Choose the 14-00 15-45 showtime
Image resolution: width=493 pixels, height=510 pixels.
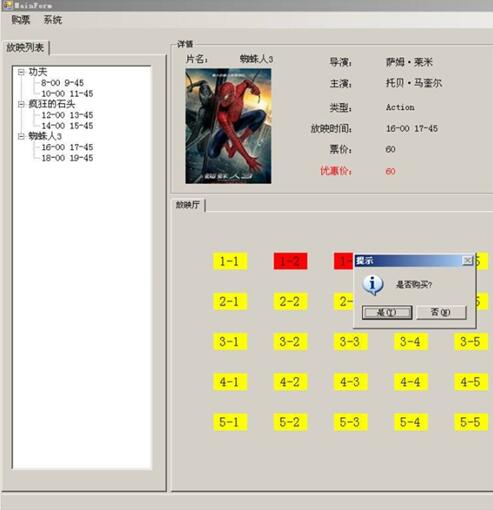tap(67, 126)
